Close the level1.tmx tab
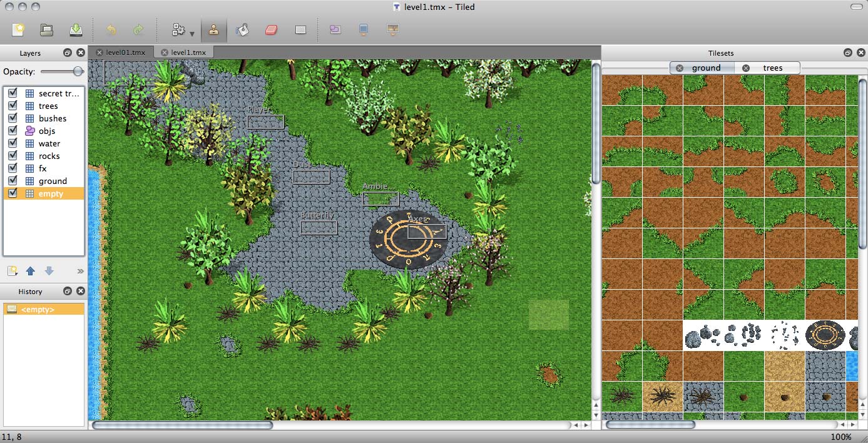The image size is (868, 443). pos(165,53)
